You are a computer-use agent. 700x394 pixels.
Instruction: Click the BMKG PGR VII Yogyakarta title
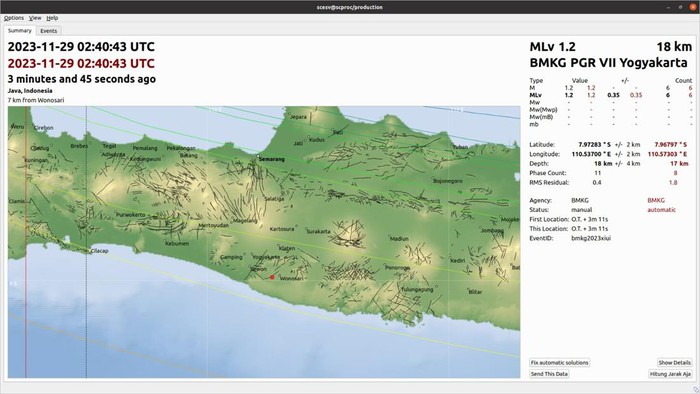point(608,63)
